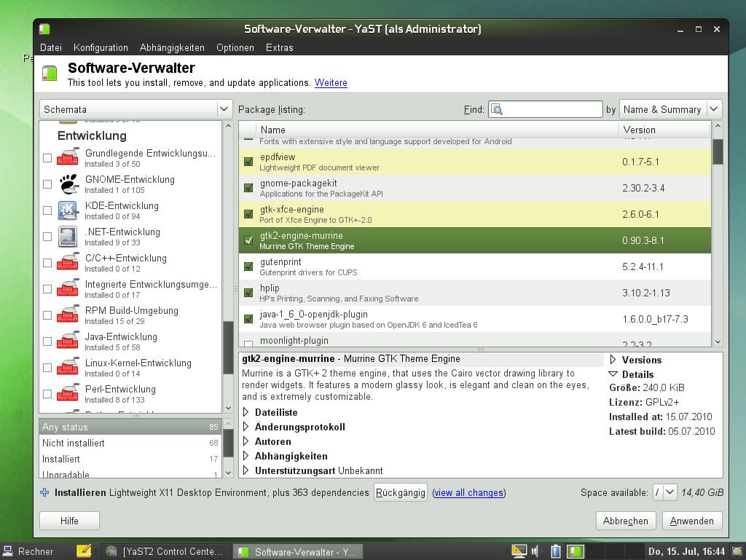Click the volume speaker icon in system tray
The height and width of the screenshot is (560, 746).
click(x=535, y=551)
